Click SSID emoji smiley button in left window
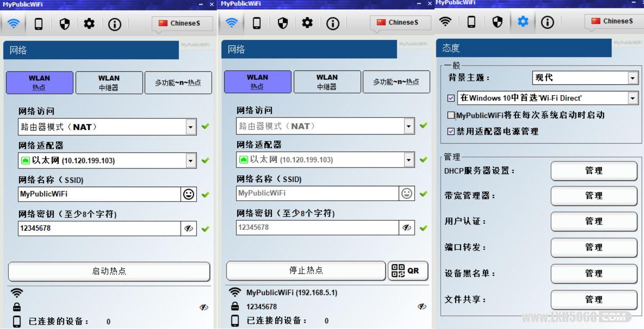Screen dimensions: 644x329 tap(189, 194)
